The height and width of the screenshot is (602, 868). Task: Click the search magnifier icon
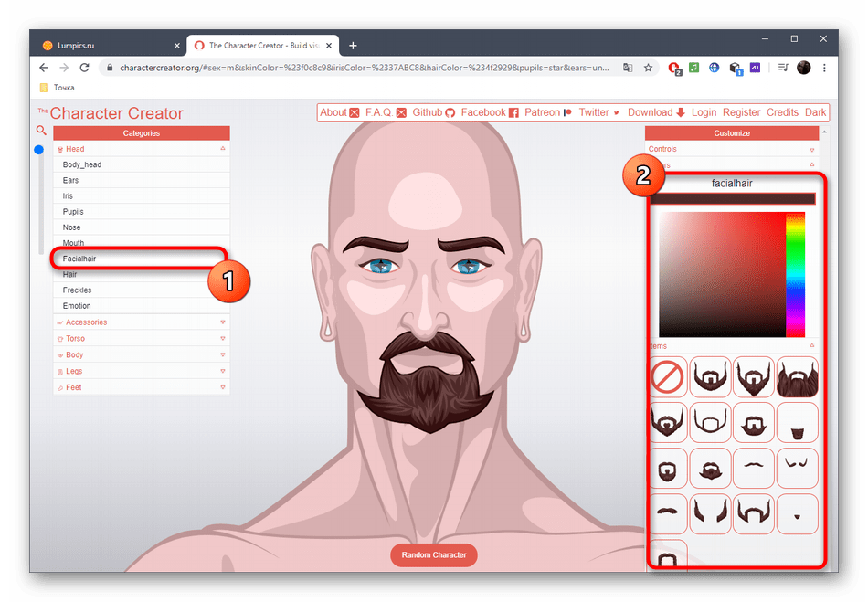tap(41, 131)
